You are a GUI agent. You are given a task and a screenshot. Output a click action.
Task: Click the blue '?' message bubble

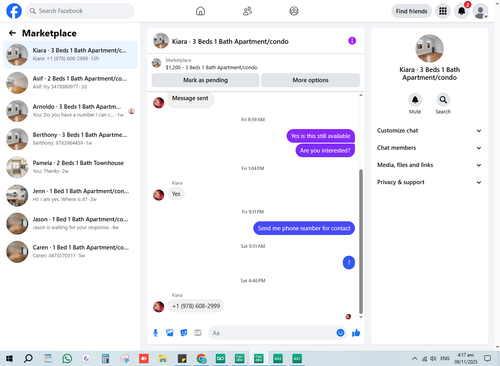tap(349, 263)
